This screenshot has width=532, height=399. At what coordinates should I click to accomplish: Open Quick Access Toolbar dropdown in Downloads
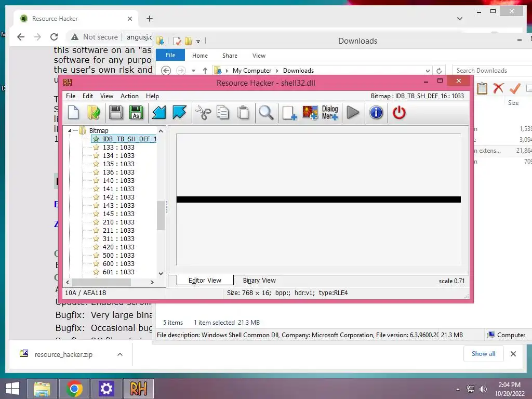198,42
